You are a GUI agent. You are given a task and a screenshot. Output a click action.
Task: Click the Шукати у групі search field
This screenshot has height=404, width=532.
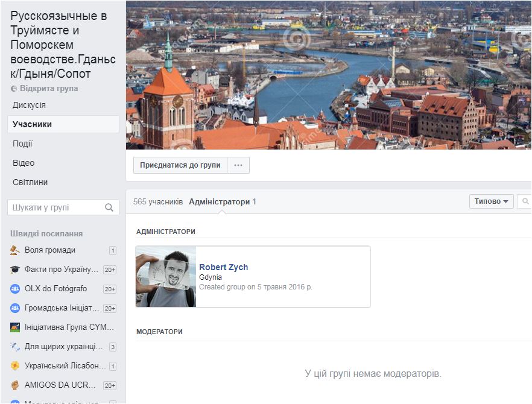[55, 207]
